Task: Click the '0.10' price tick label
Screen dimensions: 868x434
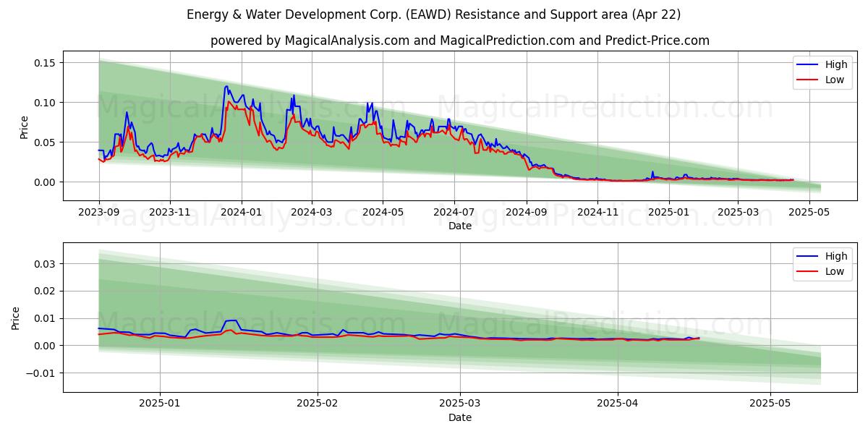Action: point(45,103)
